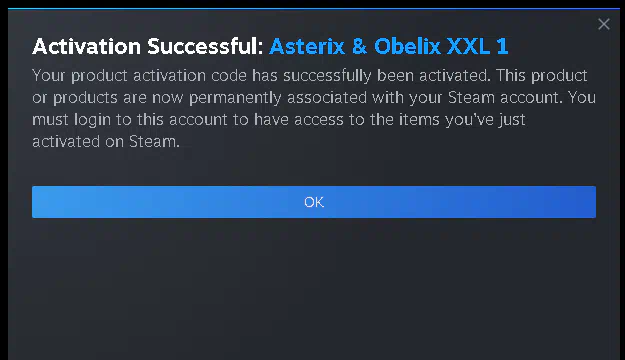The width and height of the screenshot is (625, 360).
Task: Click the Asterix & Obelix XXL 1 title
Action: pos(389,46)
